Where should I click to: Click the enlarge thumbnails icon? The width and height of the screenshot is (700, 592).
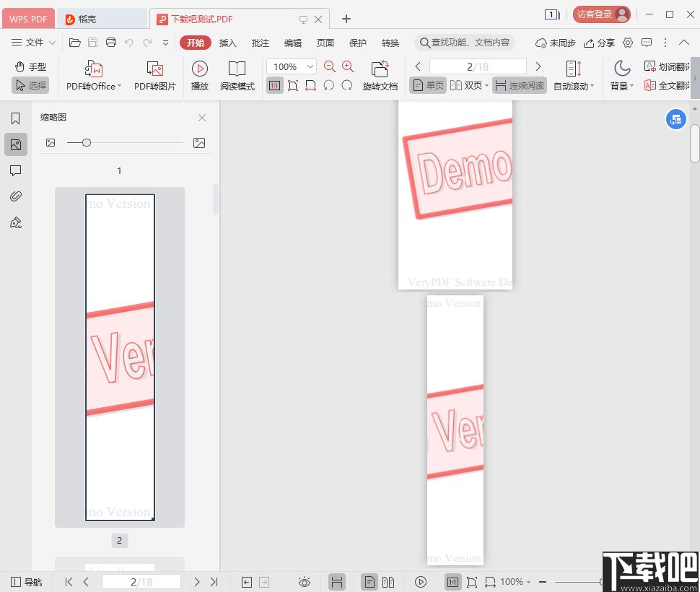pos(199,143)
